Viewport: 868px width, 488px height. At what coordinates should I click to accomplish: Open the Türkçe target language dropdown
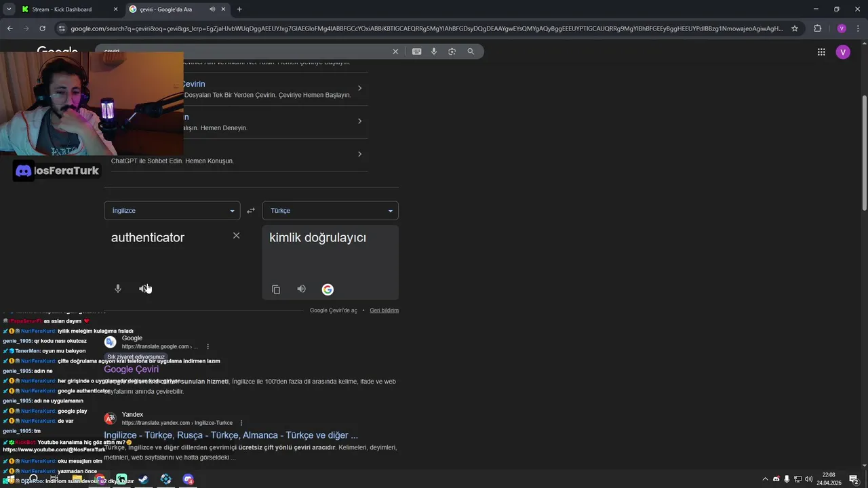(x=330, y=211)
